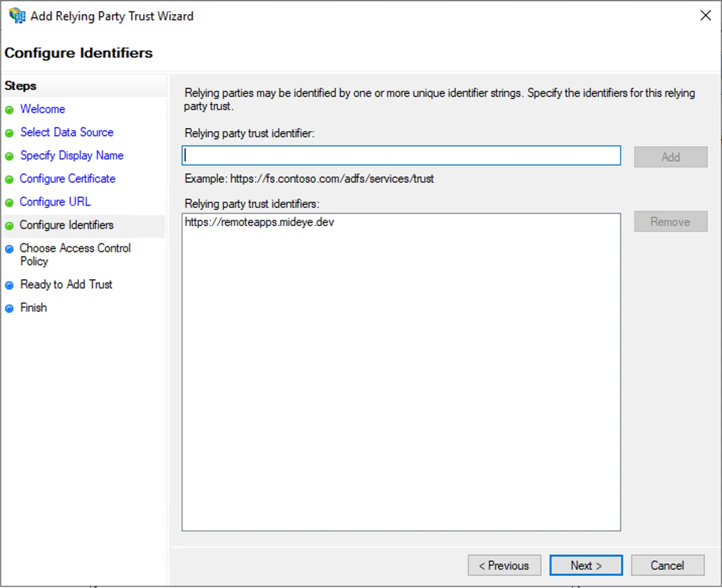Screen dimensions: 722x588
Task: Select the https://remoteapps.mideye.dev identifier entry
Action: click(x=259, y=222)
